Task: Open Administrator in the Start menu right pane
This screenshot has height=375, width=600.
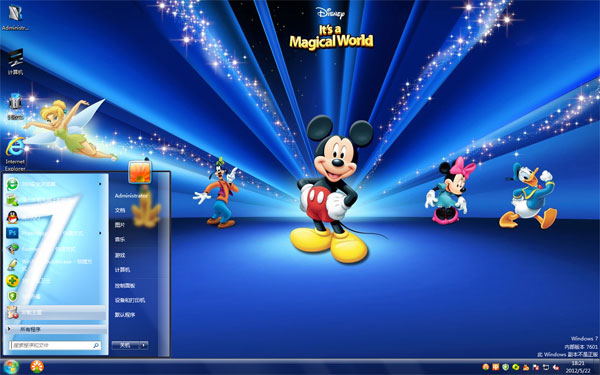Action: coord(131,196)
